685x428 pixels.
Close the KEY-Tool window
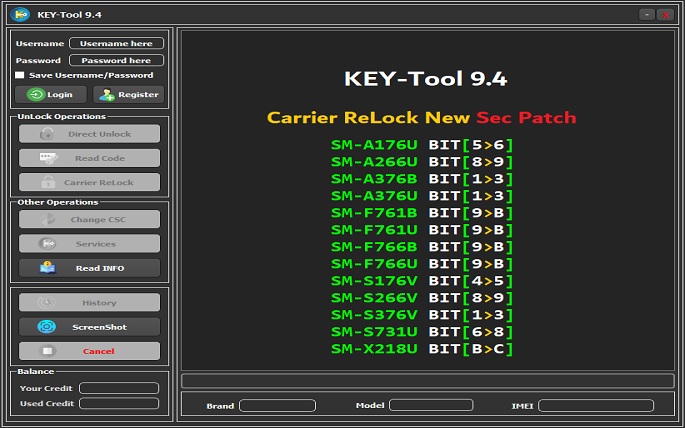click(x=665, y=15)
